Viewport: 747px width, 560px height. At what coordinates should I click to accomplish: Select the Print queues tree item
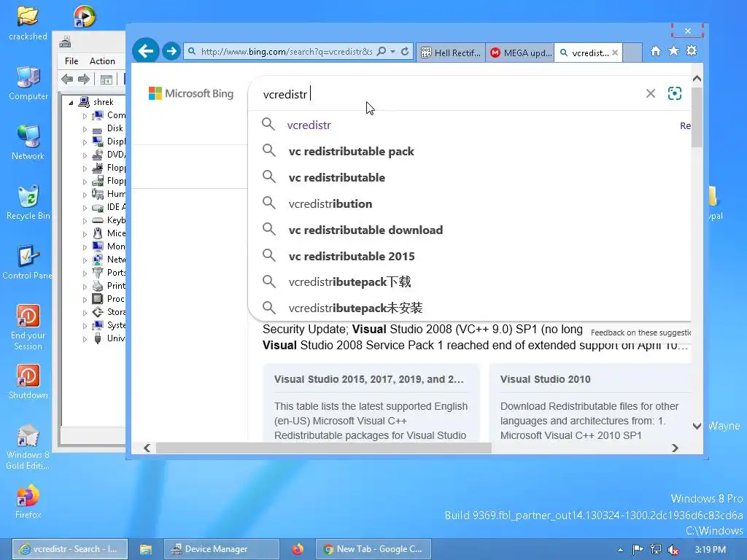[x=109, y=286]
